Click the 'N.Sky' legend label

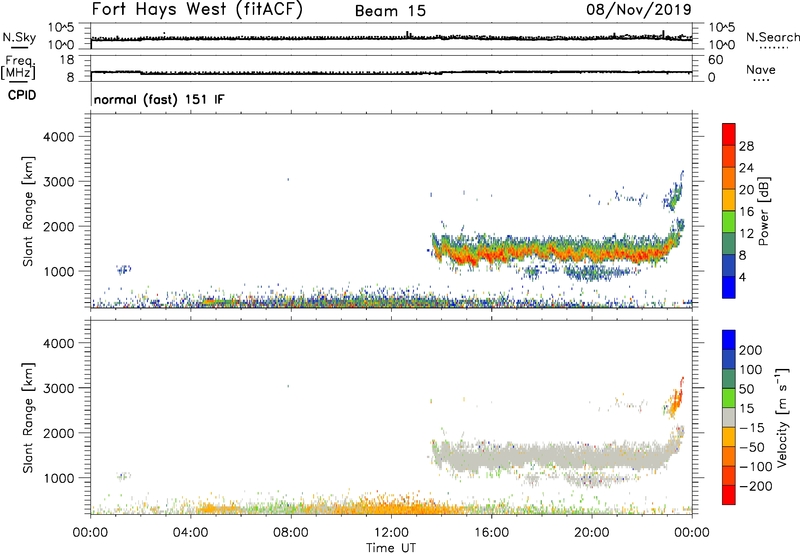pyautogui.click(x=19, y=37)
